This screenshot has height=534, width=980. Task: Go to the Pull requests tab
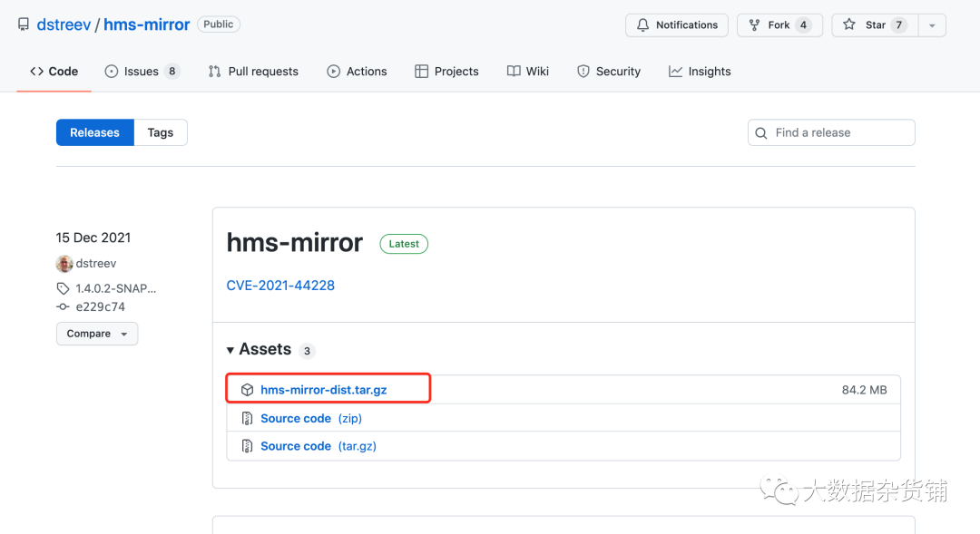pos(253,72)
